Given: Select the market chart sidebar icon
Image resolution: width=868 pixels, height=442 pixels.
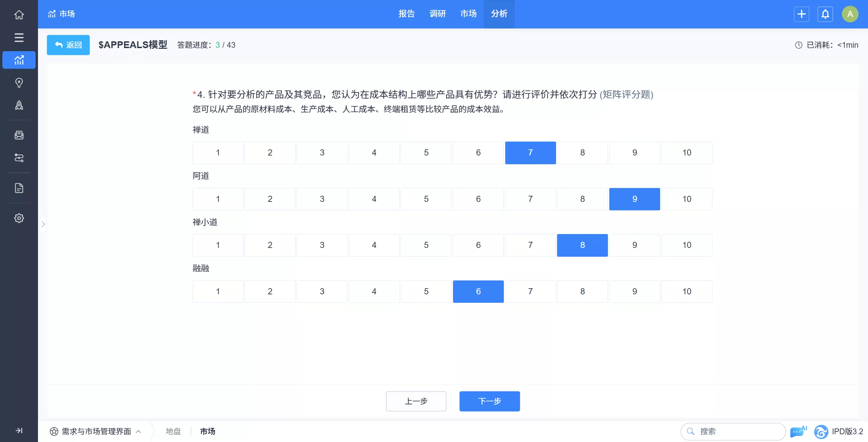Looking at the screenshot, I should pos(19,60).
